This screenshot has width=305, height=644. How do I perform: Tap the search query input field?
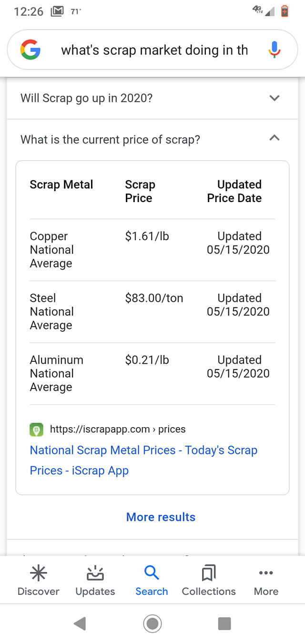pos(154,50)
